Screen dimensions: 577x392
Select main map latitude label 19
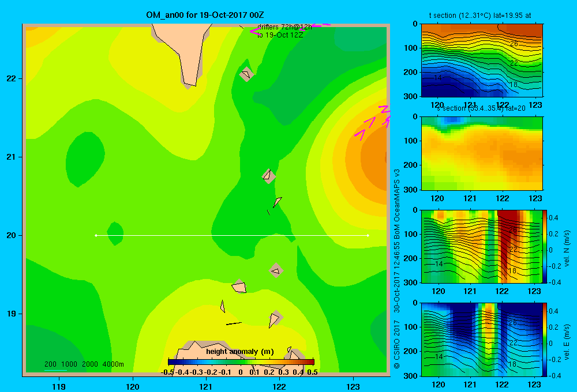pyautogui.click(x=12, y=314)
